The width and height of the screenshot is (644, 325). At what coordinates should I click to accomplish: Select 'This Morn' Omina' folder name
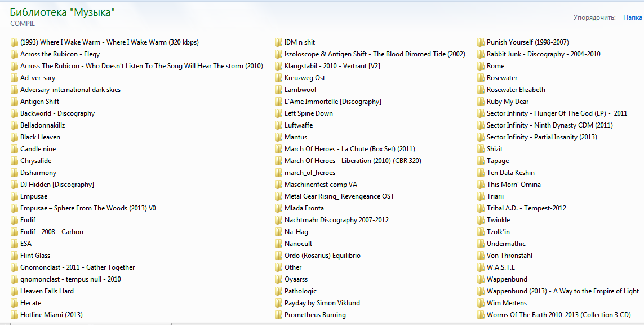point(514,185)
